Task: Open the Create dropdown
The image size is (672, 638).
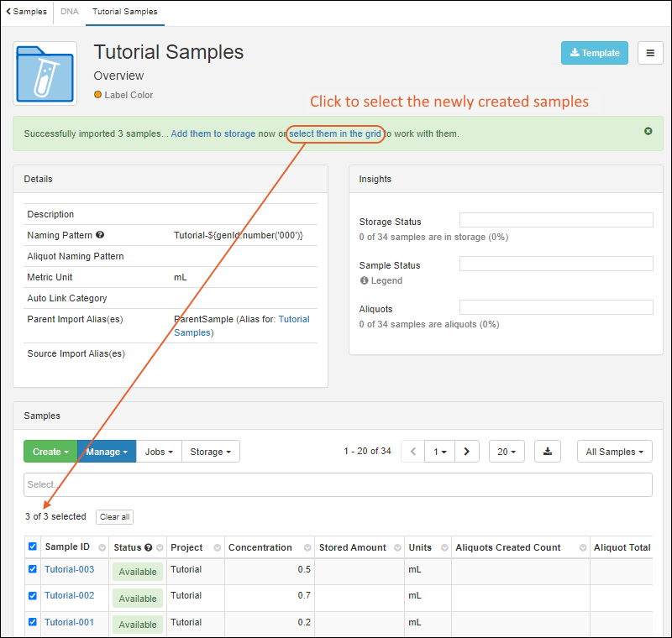Action: click(50, 452)
